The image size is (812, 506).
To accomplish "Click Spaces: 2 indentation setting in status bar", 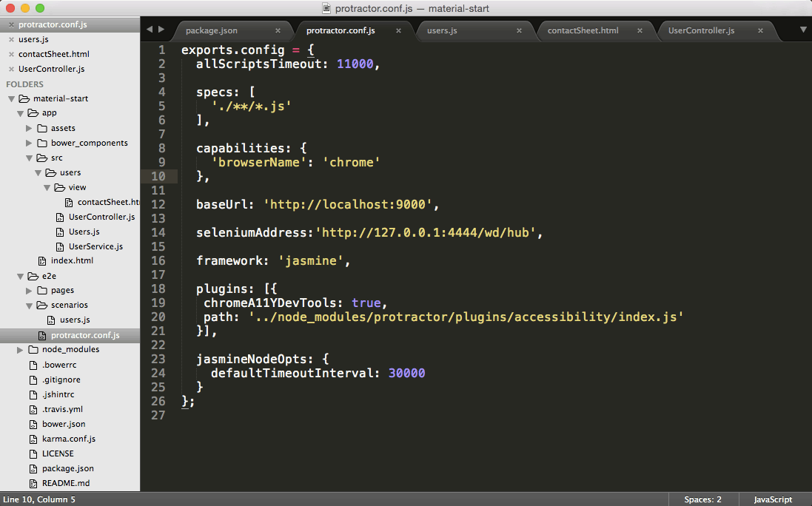I will (702, 499).
